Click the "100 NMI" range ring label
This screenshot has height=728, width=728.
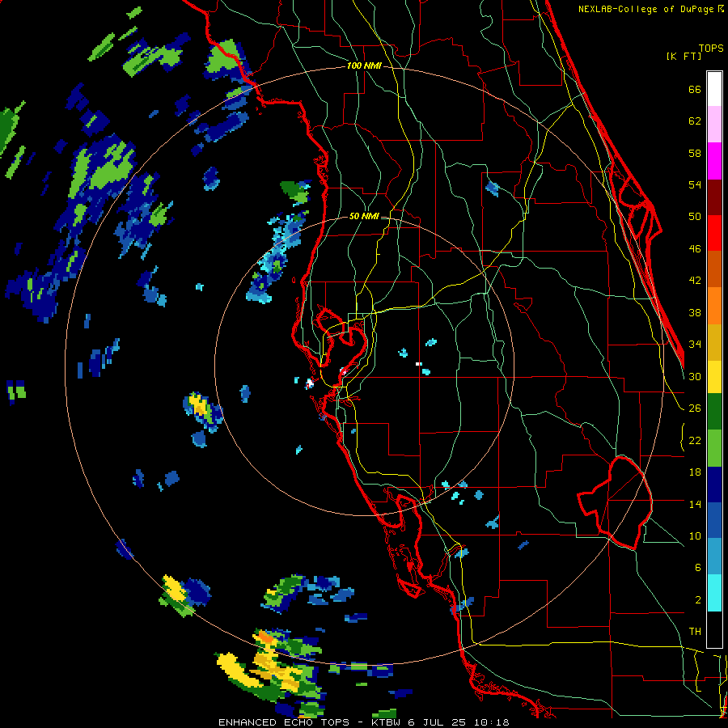(x=364, y=66)
